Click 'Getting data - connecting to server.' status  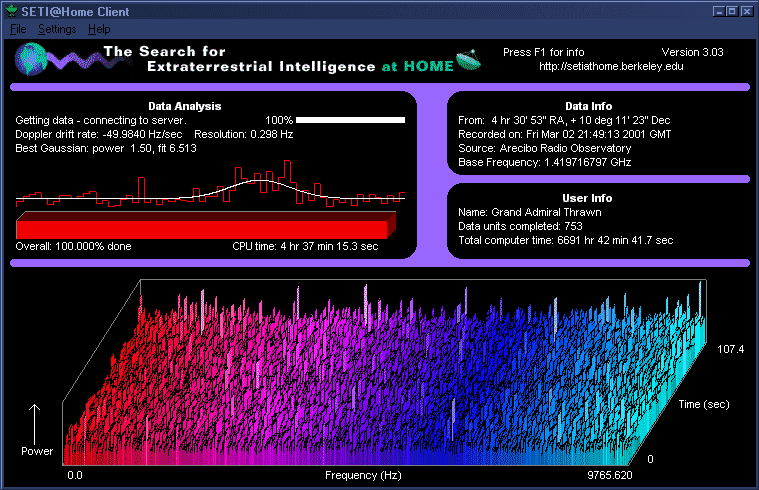tap(101, 120)
